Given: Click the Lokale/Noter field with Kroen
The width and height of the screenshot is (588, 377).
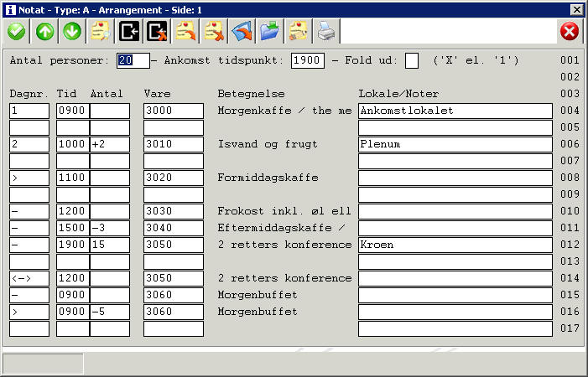Looking at the screenshot, I should click(x=455, y=245).
